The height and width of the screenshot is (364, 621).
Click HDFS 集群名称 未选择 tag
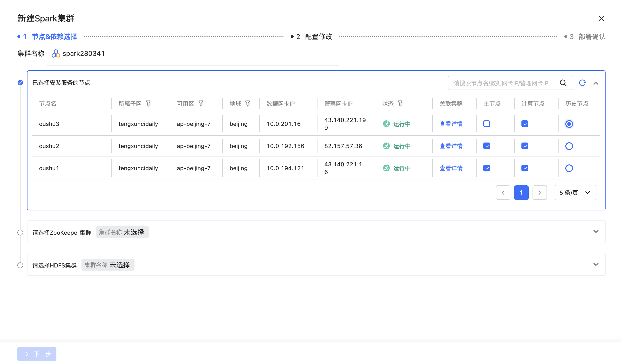(108, 265)
